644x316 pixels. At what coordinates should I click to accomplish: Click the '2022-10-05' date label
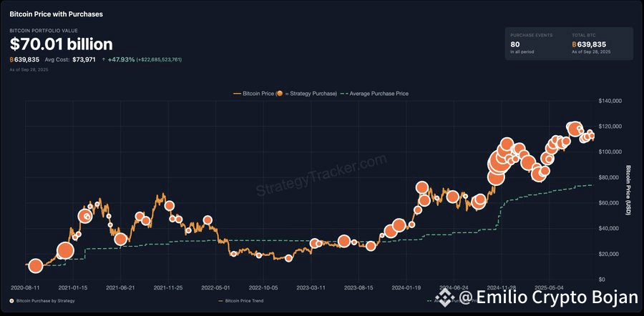click(263, 287)
